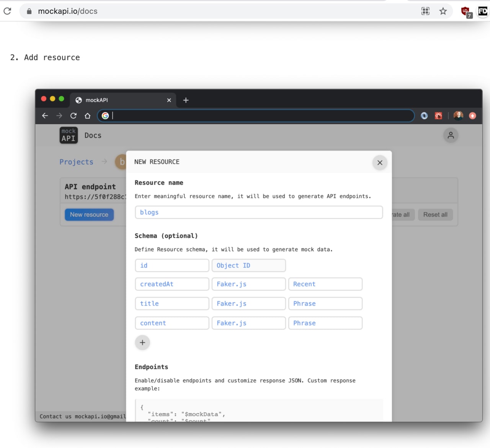Click the resource name field containing blogs

click(x=259, y=213)
